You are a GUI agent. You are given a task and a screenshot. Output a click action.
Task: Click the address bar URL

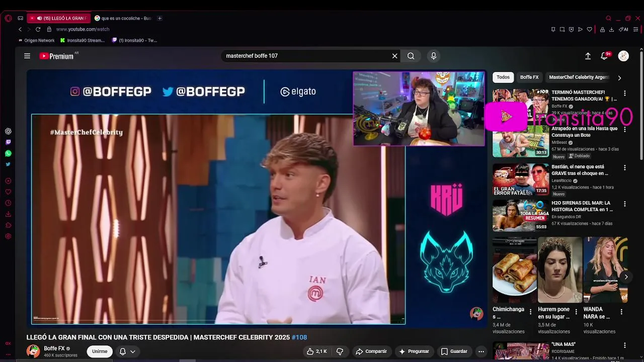point(83,29)
